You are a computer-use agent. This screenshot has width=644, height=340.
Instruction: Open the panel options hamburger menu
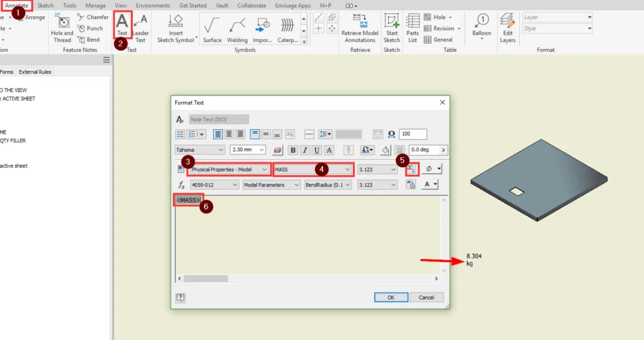[106, 60]
